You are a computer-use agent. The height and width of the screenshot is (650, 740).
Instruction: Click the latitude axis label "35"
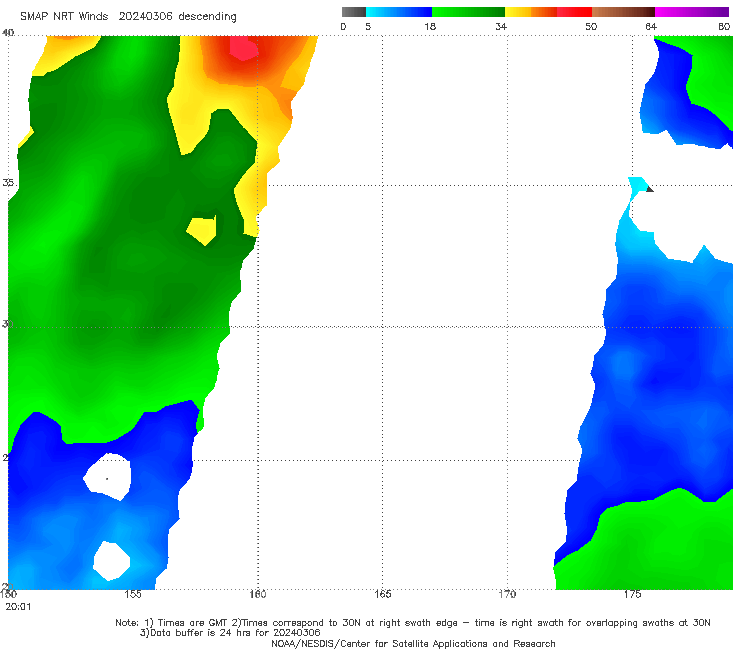(x=8, y=182)
